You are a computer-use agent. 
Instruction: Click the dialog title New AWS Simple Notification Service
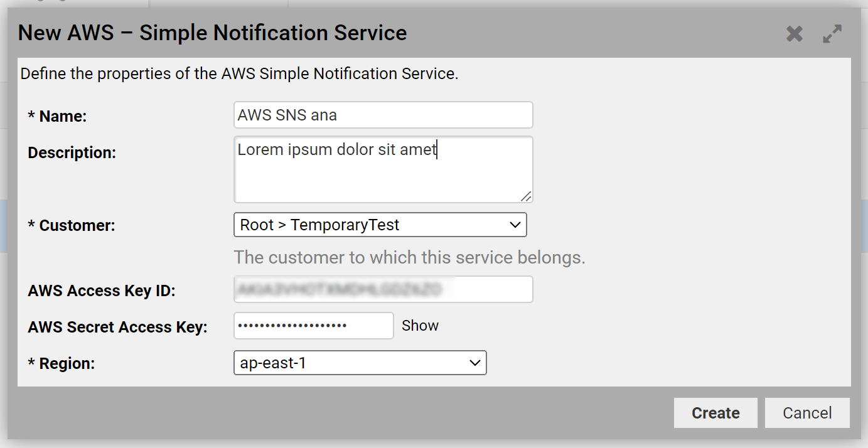click(x=212, y=32)
